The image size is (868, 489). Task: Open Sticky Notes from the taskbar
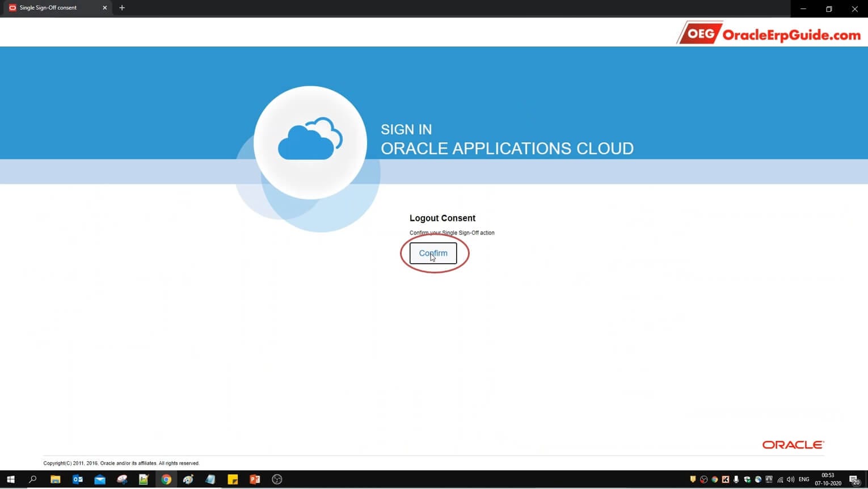point(233,479)
